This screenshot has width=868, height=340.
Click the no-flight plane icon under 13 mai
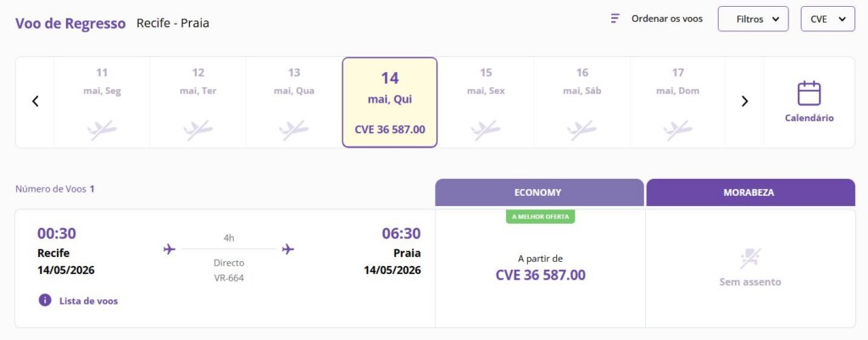click(x=294, y=130)
